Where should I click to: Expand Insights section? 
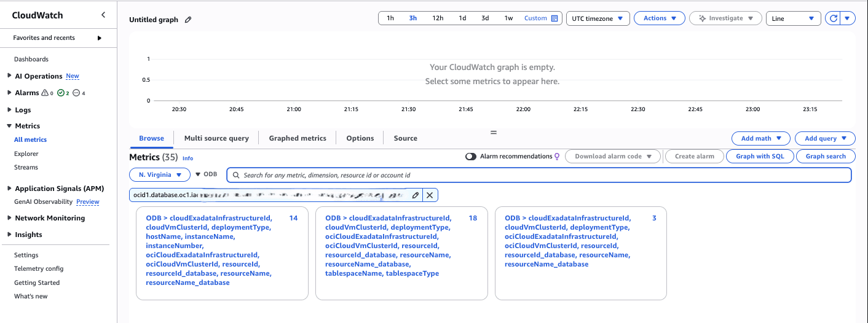(9, 235)
